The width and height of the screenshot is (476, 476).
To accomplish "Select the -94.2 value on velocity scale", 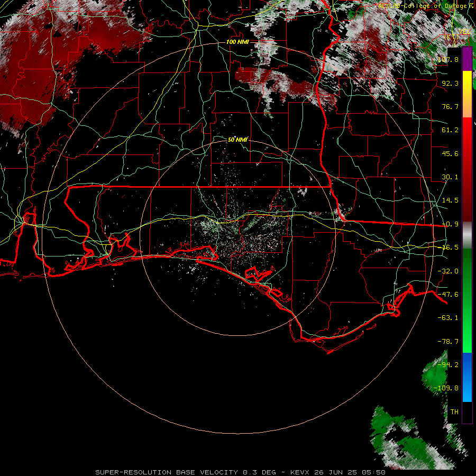I will [x=448, y=365].
